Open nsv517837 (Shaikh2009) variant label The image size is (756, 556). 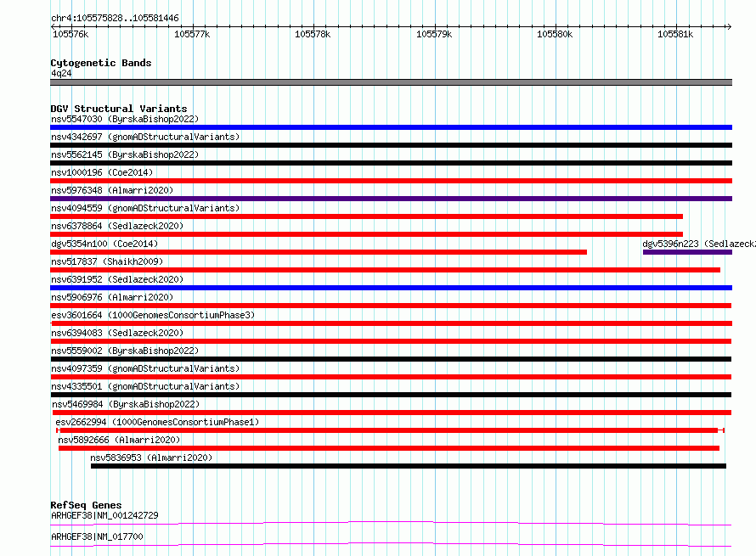[107, 261]
